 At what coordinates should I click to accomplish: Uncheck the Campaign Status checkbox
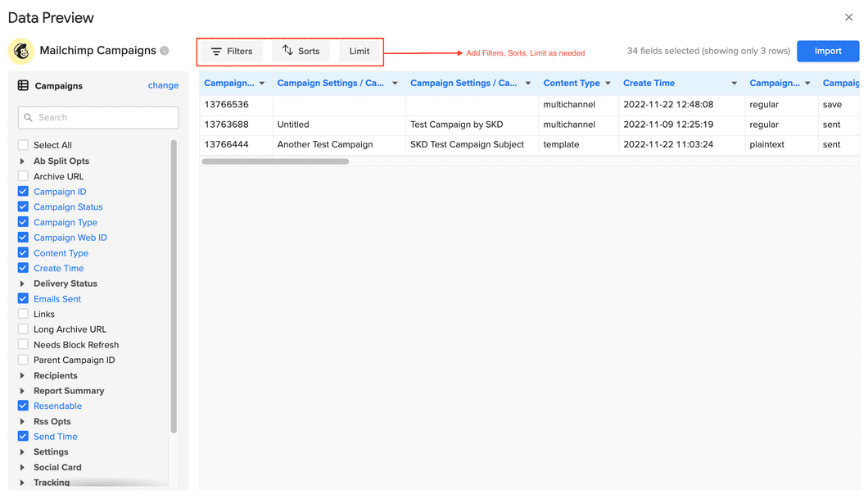(x=23, y=206)
